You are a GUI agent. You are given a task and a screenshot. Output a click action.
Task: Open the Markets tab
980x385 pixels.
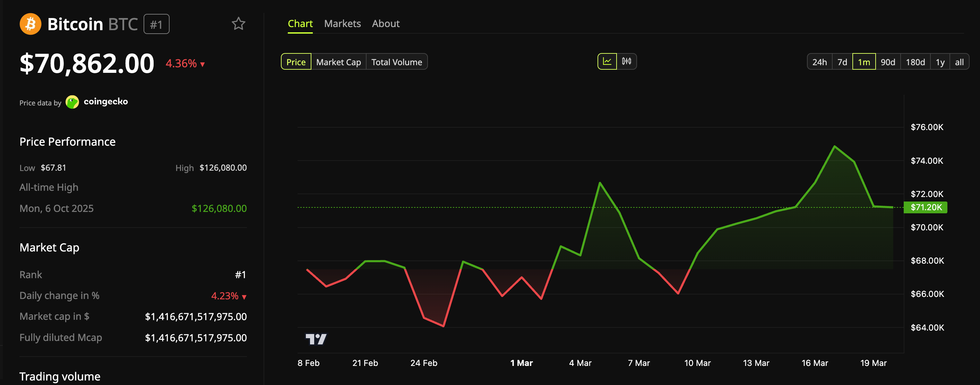342,24
